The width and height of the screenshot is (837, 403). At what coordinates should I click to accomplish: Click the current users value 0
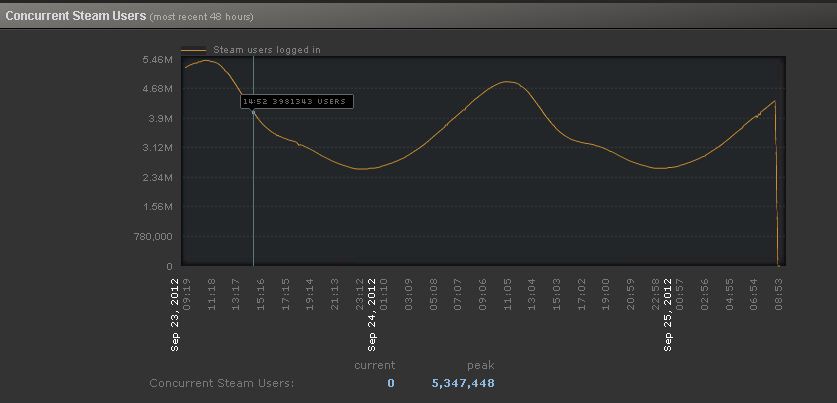pyautogui.click(x=391, y=383)
